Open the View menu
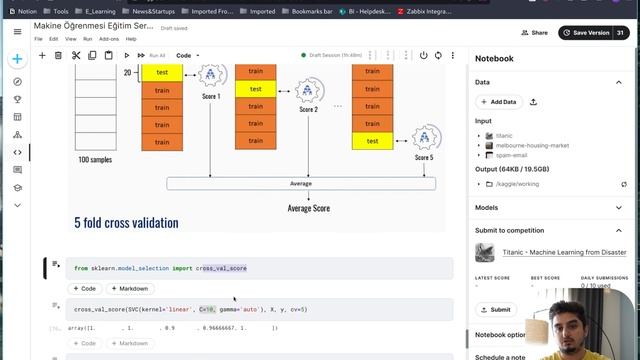Image resolution: width=640 pixels, height=360 pixels. click(71, 39)
